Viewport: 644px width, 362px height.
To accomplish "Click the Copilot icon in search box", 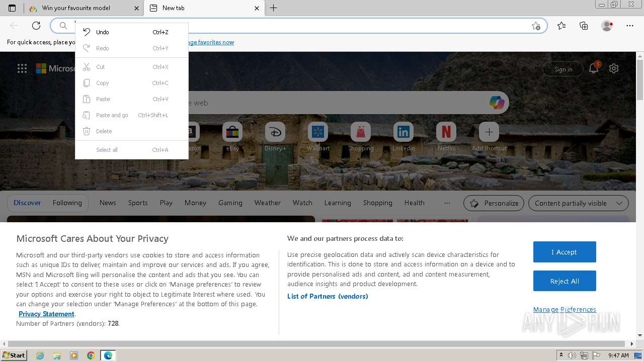I will tap(497, 103).
